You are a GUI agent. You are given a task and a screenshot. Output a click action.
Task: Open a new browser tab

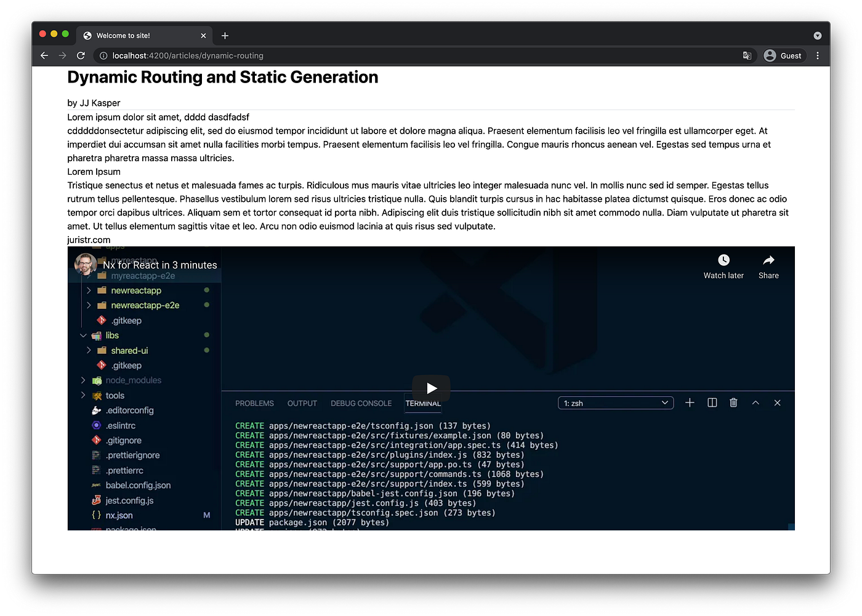[x=225, y=36]
